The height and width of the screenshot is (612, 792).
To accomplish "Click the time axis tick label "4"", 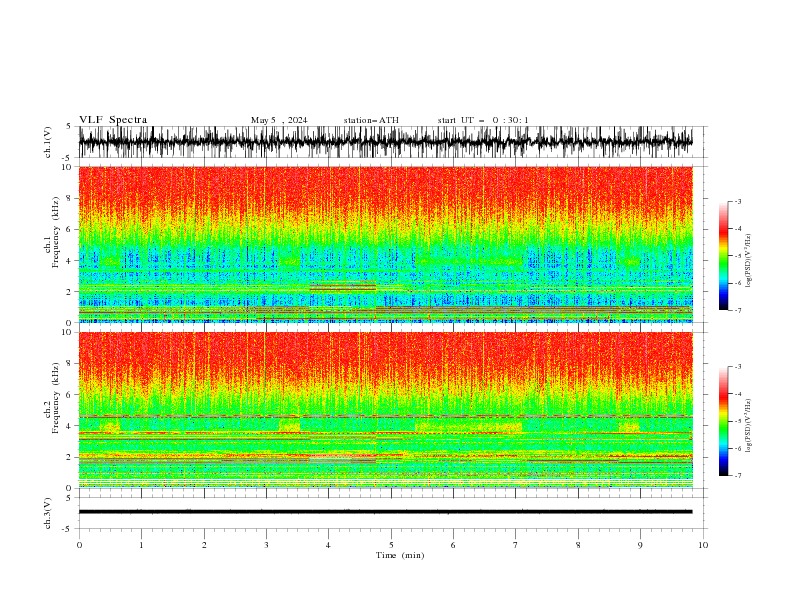I will click(x=328, y=545).
